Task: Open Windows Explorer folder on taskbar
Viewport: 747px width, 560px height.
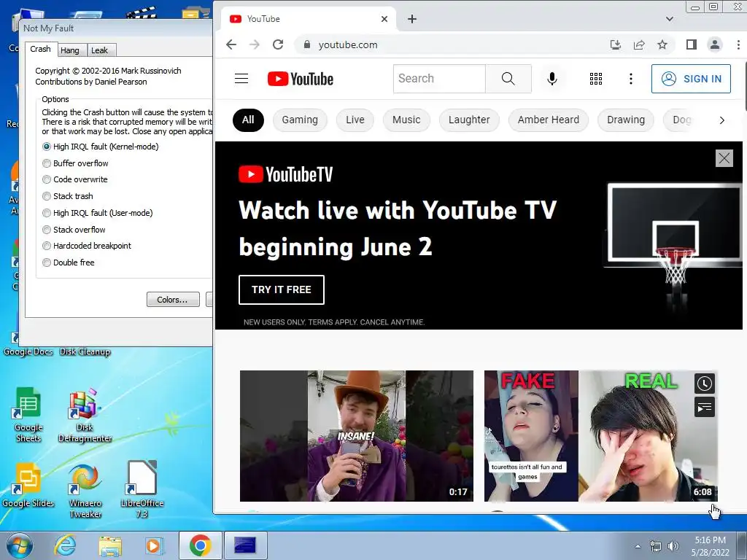Action: (x=110, y=545)
